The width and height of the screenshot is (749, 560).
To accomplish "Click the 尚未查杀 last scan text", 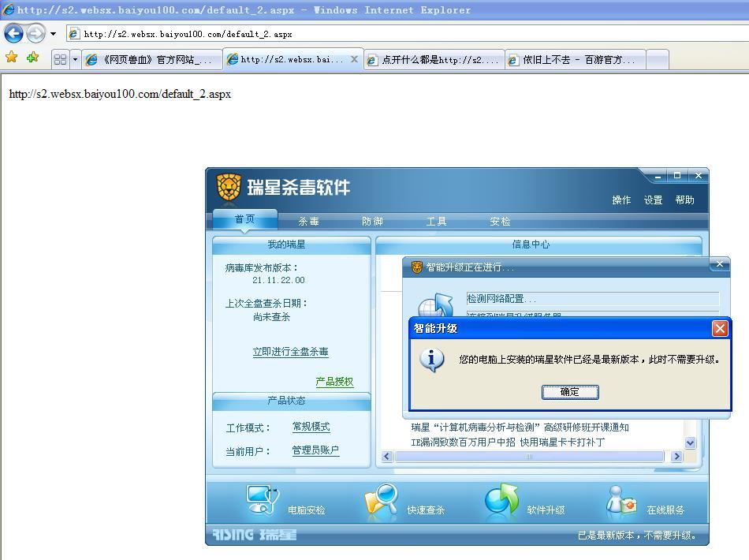I will (271, 317).
